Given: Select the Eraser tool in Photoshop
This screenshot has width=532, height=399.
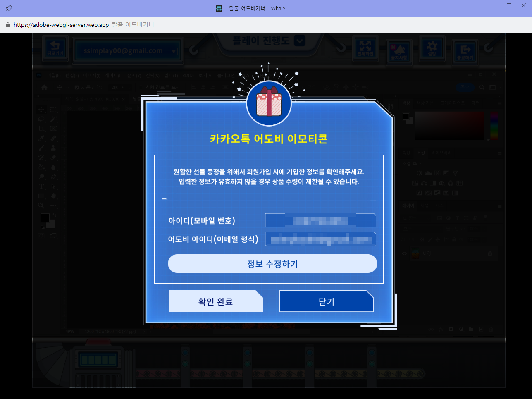Looking at the screenshot, I should [53, 158].
